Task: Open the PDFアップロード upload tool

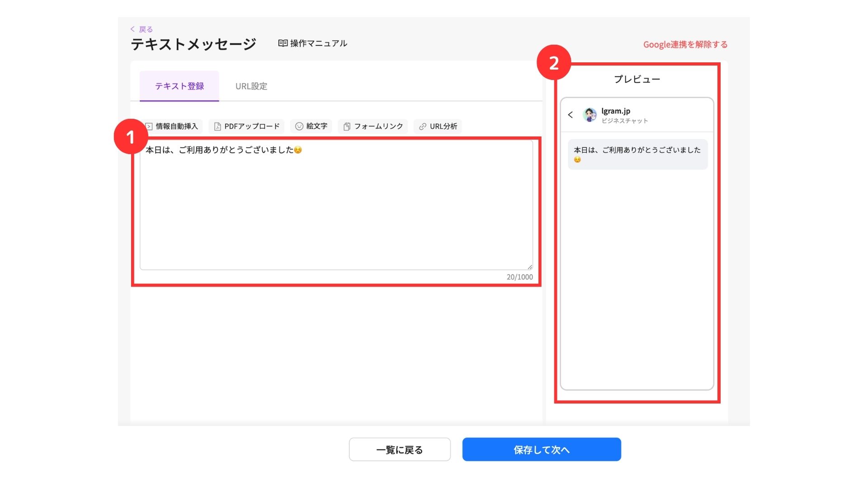Action: click(x=247, y=126)
